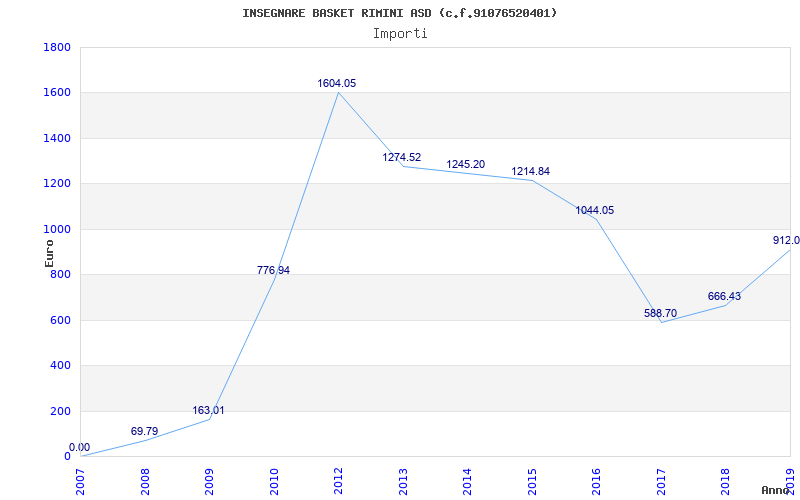The width and height of the screenshot is (800, 500).
Task: Click the 800 y-axis value
Action: point(60,274)
